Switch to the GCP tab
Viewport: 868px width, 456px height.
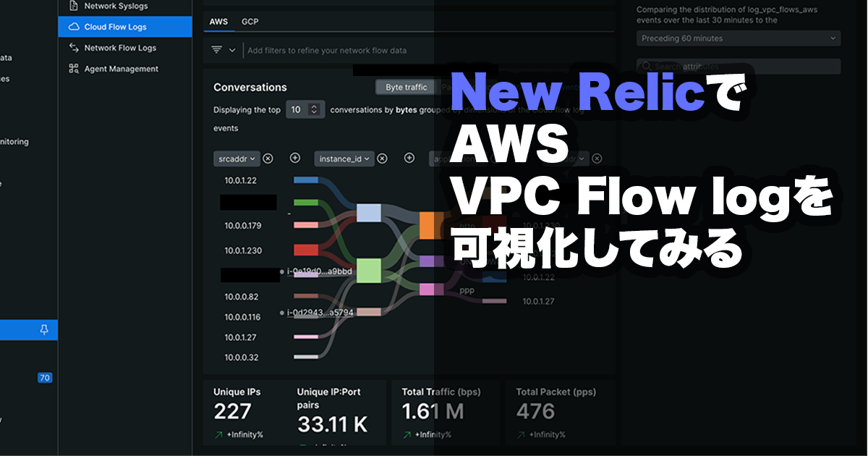click(250, 22)
